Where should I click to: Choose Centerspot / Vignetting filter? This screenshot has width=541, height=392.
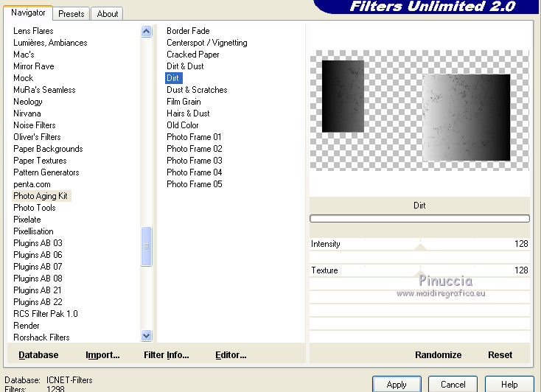207,43
